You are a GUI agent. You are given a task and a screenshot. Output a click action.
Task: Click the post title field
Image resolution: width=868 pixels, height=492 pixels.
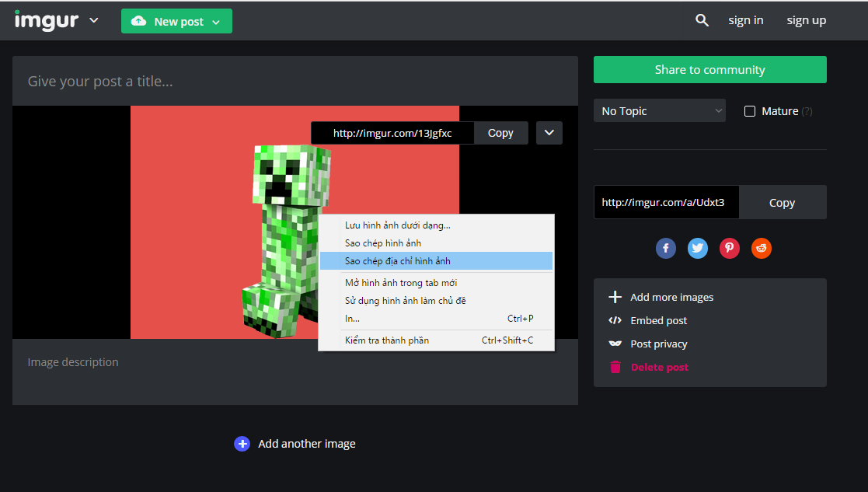(295, 81)
